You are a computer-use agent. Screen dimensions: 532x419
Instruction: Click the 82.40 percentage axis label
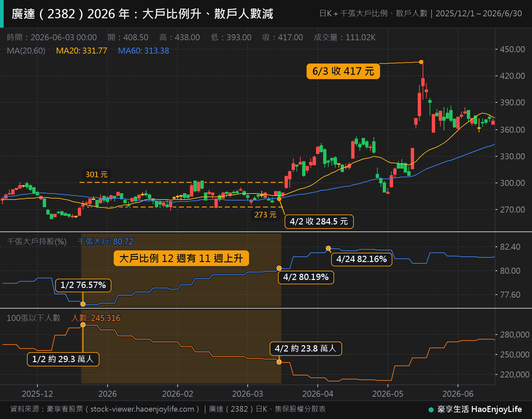[x=510, y=247]
